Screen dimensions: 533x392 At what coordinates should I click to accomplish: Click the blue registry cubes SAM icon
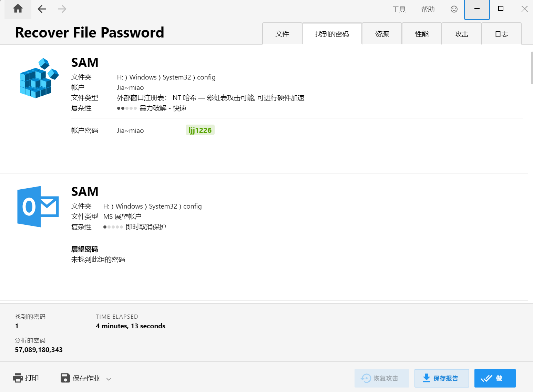click(39, 78)
